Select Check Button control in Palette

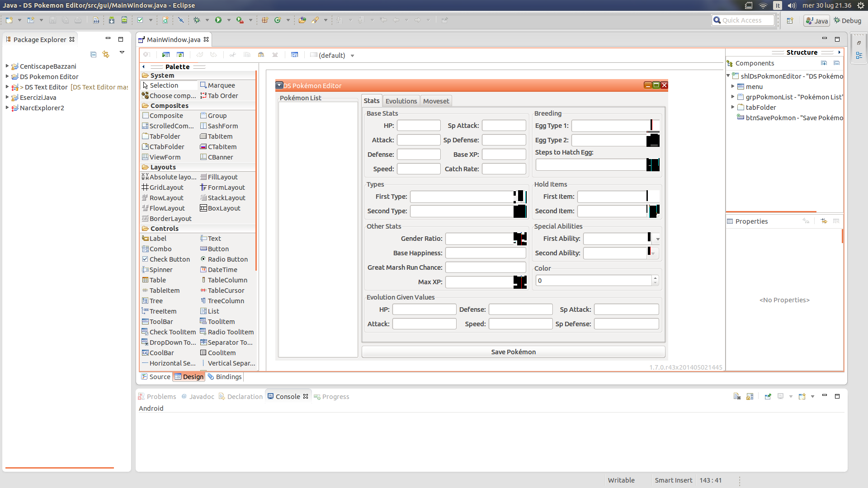click(x=166, y=259)
